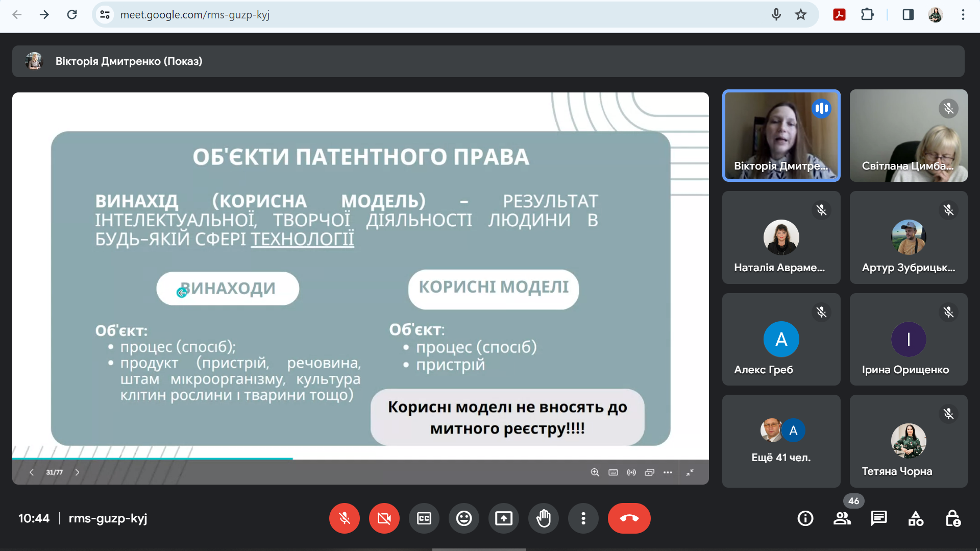Click the slide counter 31/77
This screenshot has height=551, width=980.
coord(54,472)
